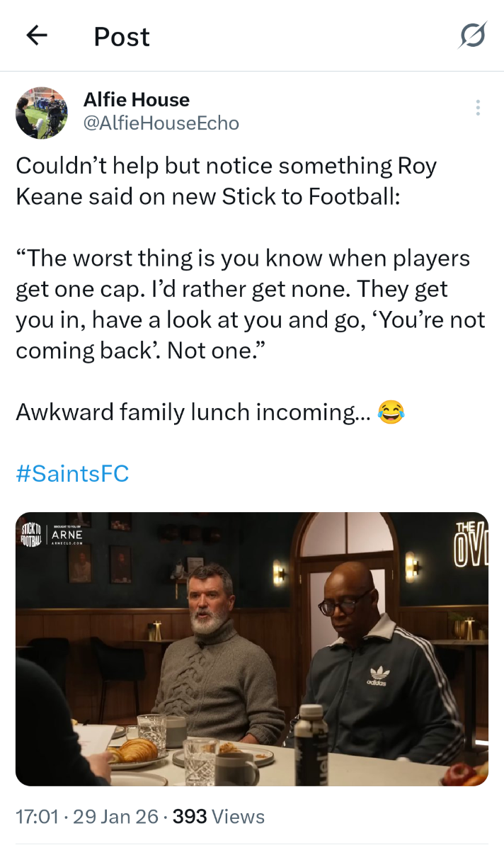Tap the back arrow

coord(37,35)
